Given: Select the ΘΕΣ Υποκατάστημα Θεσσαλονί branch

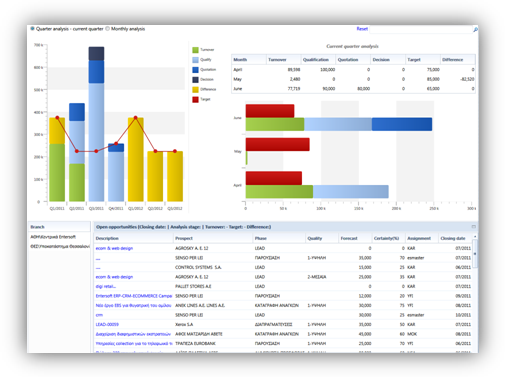Looking at the screenshot, I should pyautogui.click(x=60, y=246).
